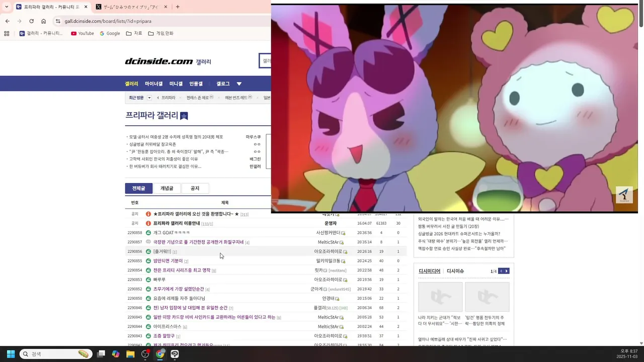Expand the 최근 방문 dropdown arrow
Image resolution: width=644 pixels, height=362 pixels.
(x=149, y=98)
